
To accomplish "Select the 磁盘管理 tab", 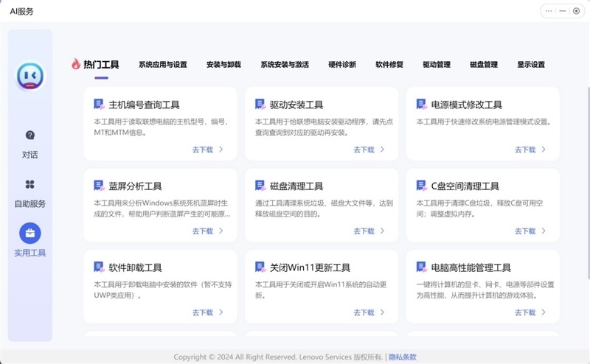I will (x=484, y=65).
